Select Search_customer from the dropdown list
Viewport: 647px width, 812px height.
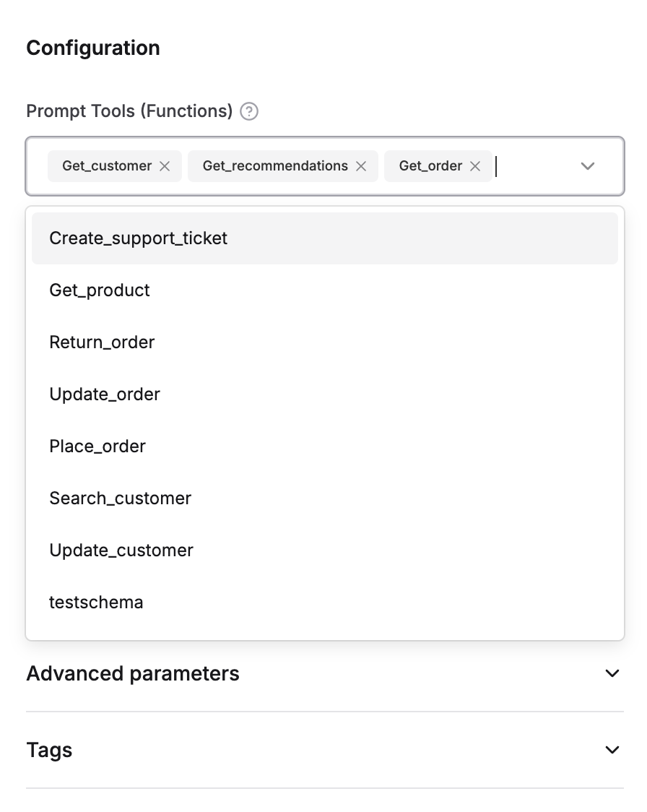click(x=120, y=498)
